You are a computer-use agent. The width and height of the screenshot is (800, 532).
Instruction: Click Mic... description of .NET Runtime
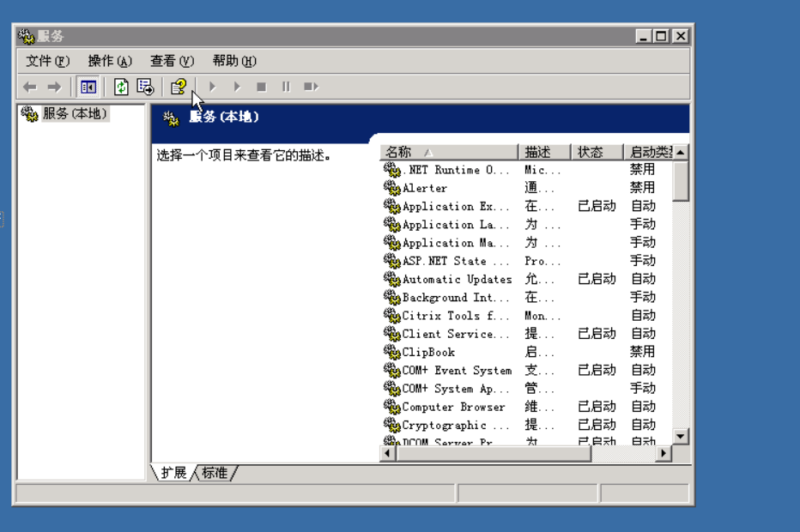[x=542, y=170]
